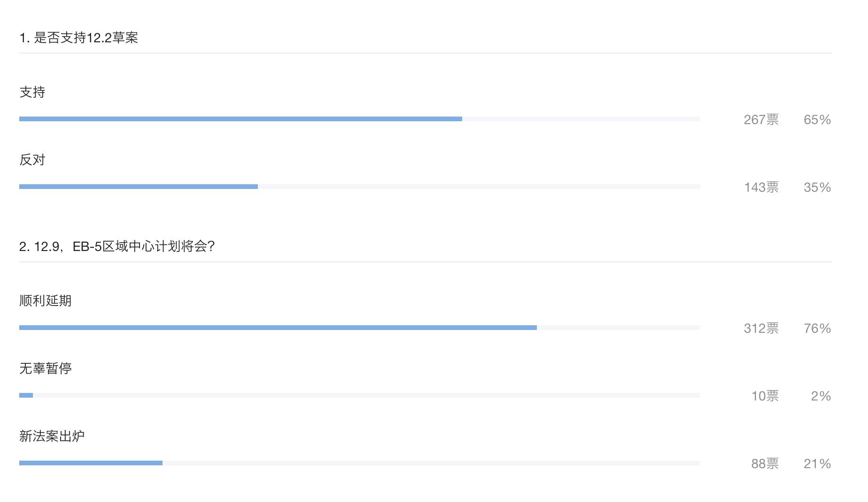Click the 65% percentage figure
868x502 pixels.
pyautogui.click(x=817, y=120)
